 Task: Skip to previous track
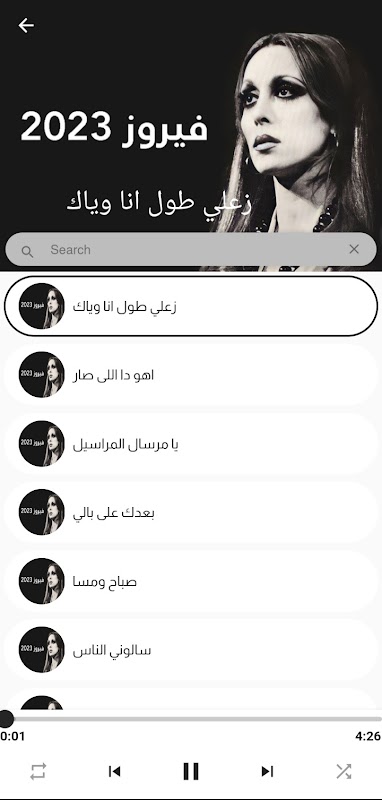(x=114, y=771)
